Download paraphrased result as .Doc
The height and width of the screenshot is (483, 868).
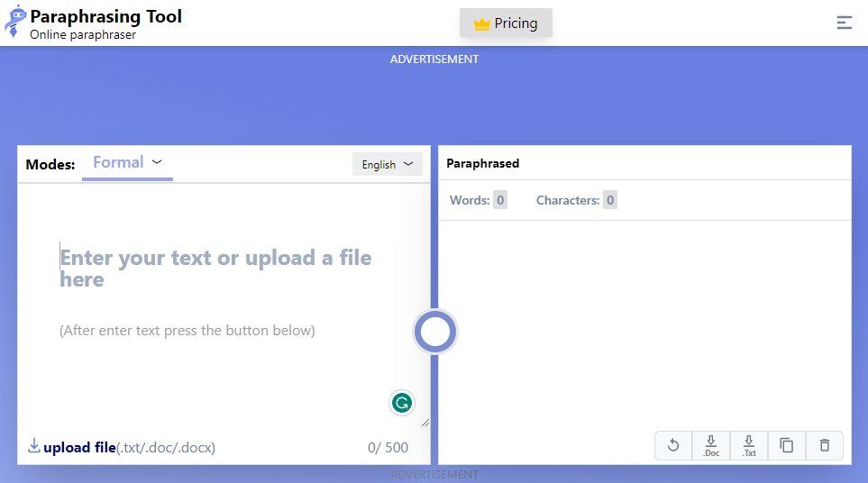[711, 445]
